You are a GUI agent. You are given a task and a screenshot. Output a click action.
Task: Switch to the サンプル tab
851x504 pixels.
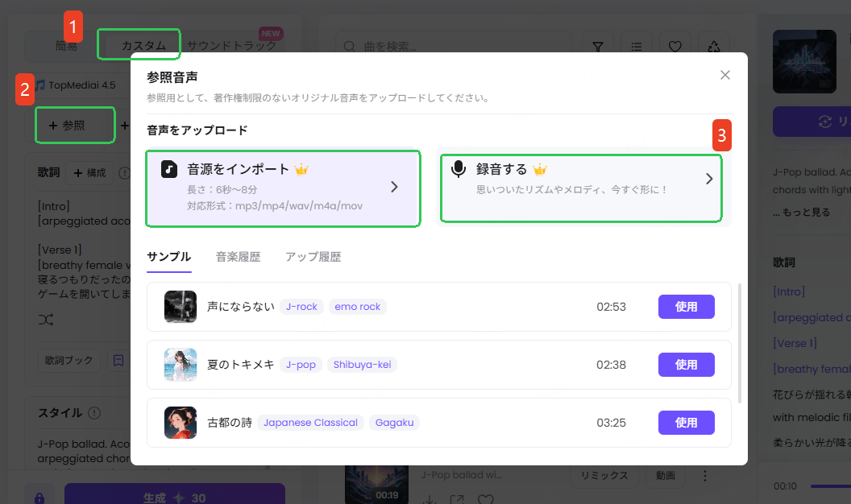coord(168,257)
